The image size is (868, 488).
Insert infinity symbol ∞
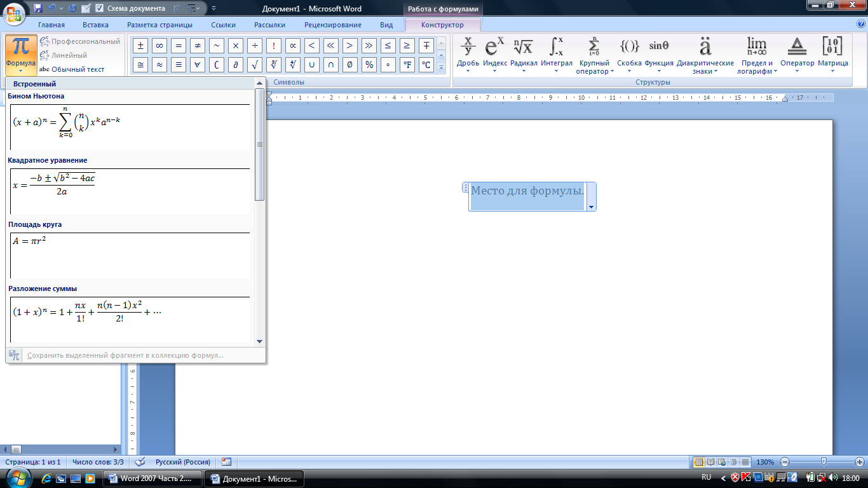pos(159,45)
